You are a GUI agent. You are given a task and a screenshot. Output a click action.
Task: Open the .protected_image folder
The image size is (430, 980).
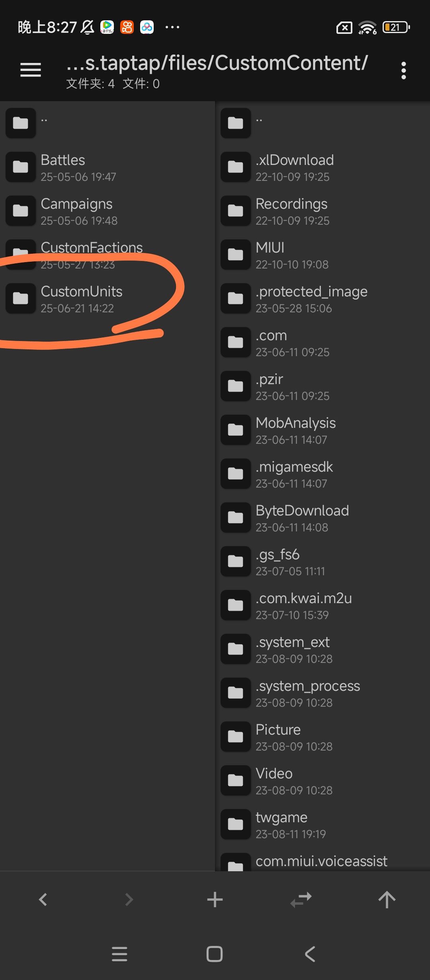click(x=311, y=298)
